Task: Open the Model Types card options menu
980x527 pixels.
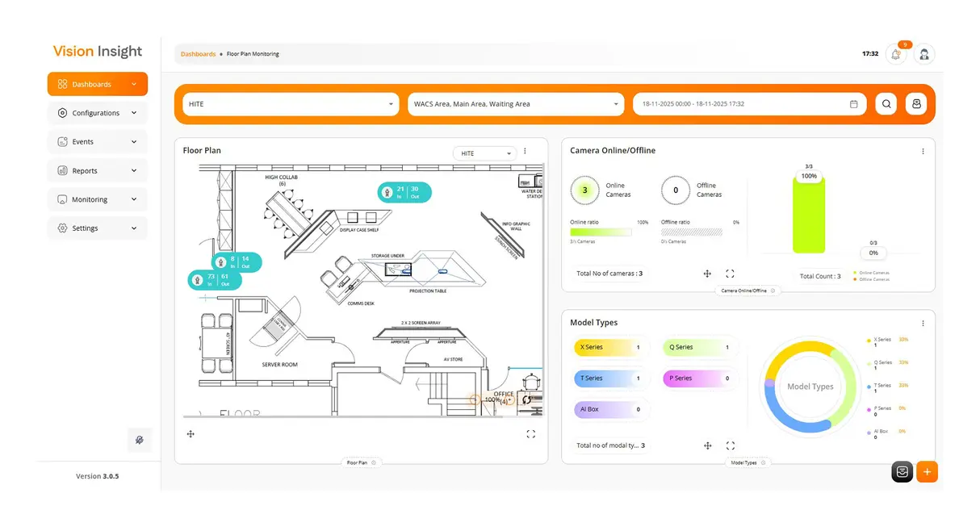Action: click(923, 323)
